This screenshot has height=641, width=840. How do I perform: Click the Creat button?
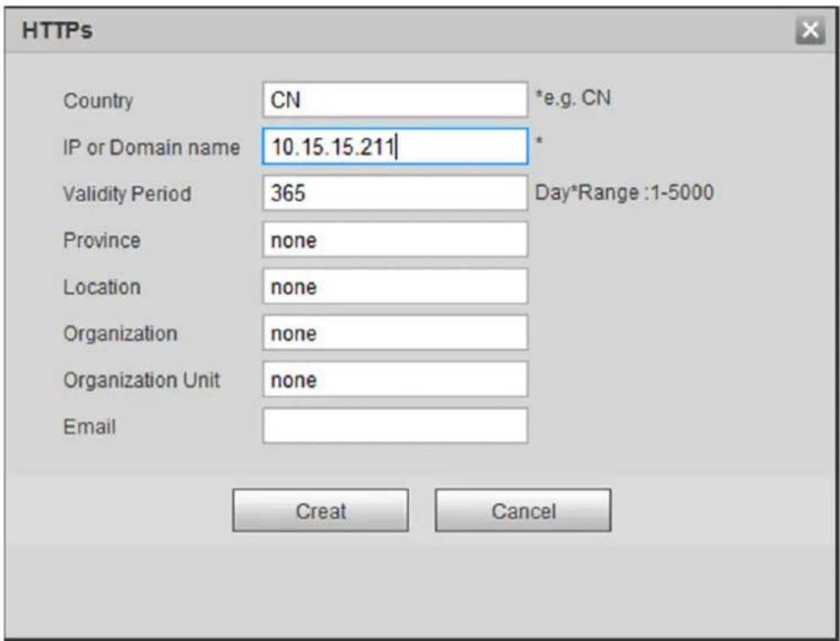pyautogui.click(x=320, y=511)
